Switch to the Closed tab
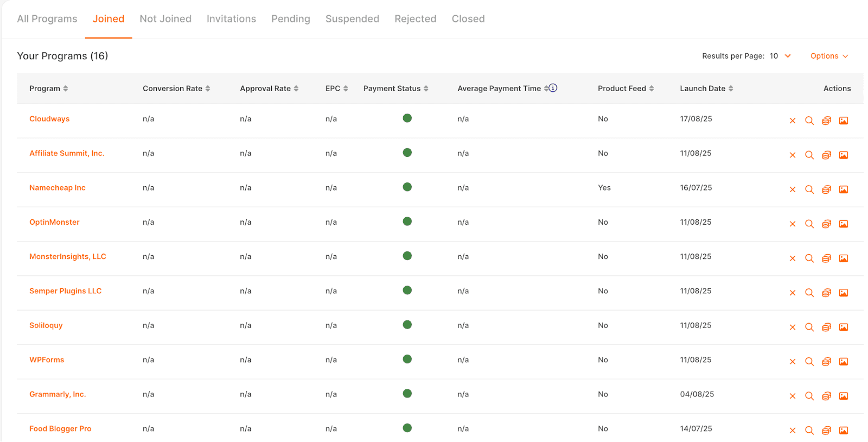868x442 pixels. pos(468,19)
